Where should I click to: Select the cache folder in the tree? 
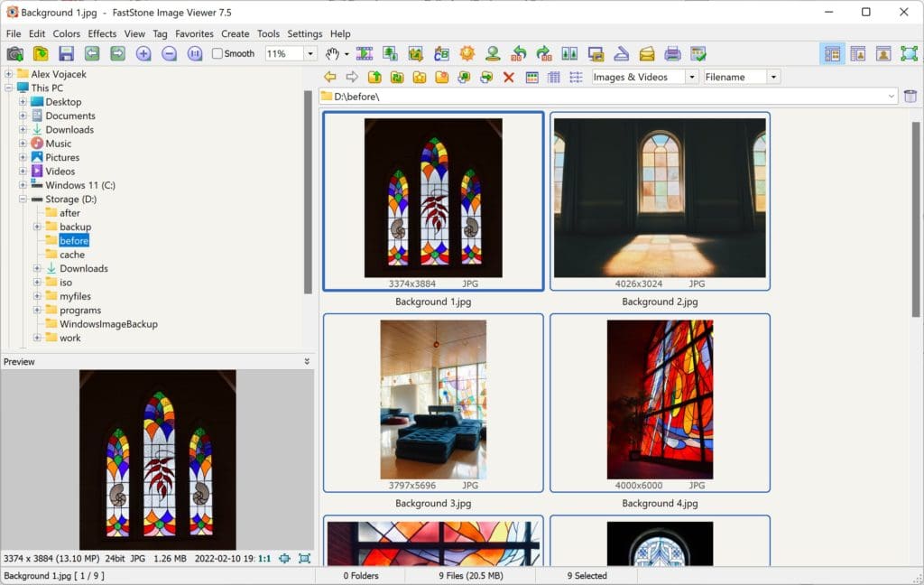coord(72,255)
